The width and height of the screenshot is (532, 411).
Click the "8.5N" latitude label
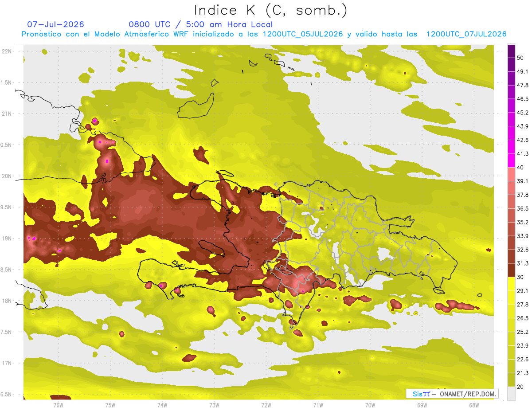tap(6, 270)
